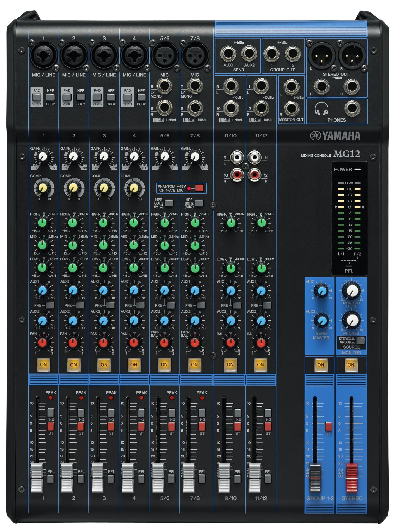Select the 1-2 group assign button on channel 11/12
The height and width of the screenshot is (532, 396).
268,413
